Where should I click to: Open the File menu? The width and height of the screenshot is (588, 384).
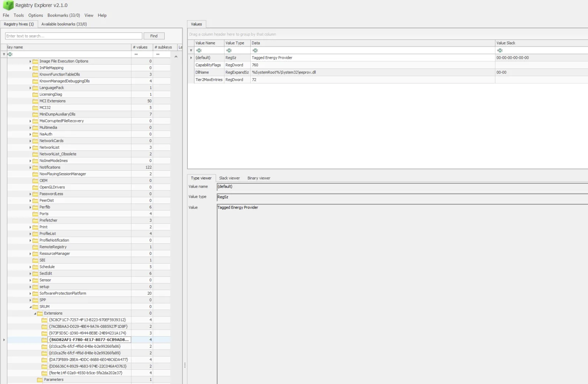click(6, 15)
